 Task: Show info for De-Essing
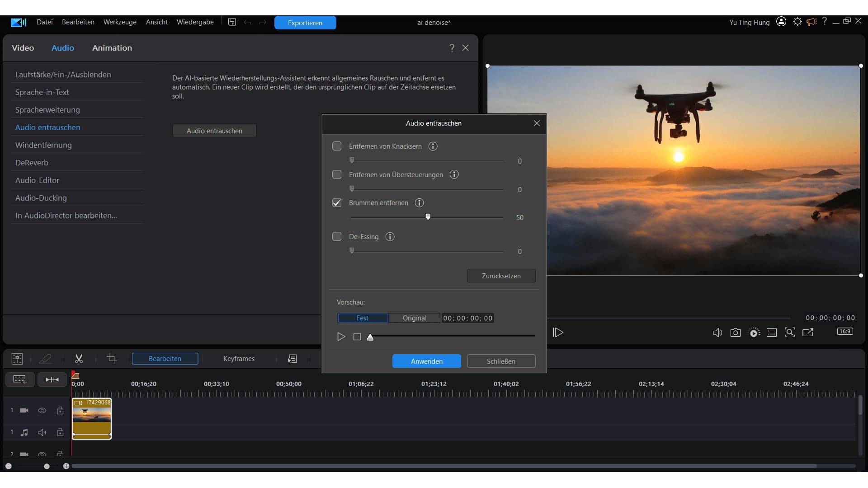[390, 237]
